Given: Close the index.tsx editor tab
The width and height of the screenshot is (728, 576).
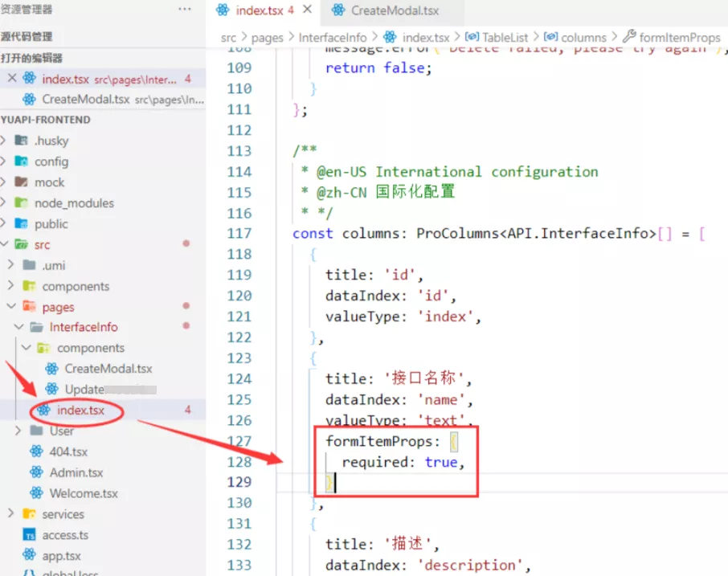Looking at the screenshot, I should pyautogui.click(x=308, y=10).
